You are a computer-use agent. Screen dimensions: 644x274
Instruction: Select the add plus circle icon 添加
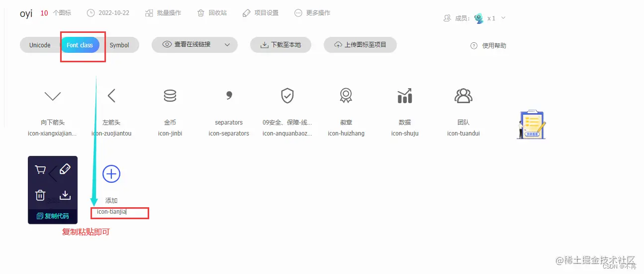[x=111, y=173]
